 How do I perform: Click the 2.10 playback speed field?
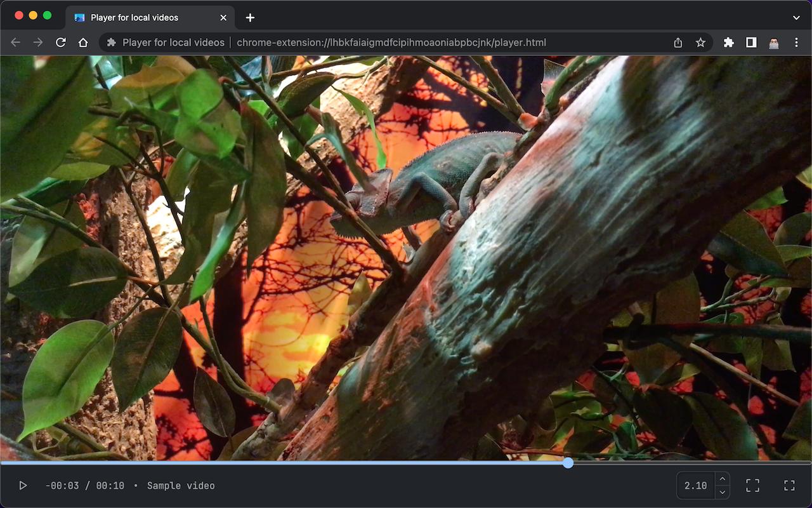(696, 486)
